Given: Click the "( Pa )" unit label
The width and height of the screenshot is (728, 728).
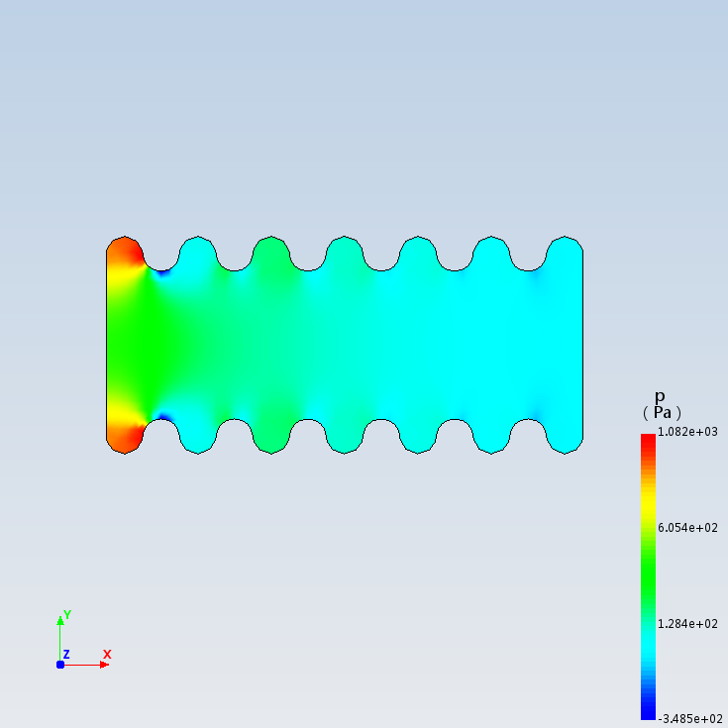Looking at the screenshot, I should coord(662,412).
